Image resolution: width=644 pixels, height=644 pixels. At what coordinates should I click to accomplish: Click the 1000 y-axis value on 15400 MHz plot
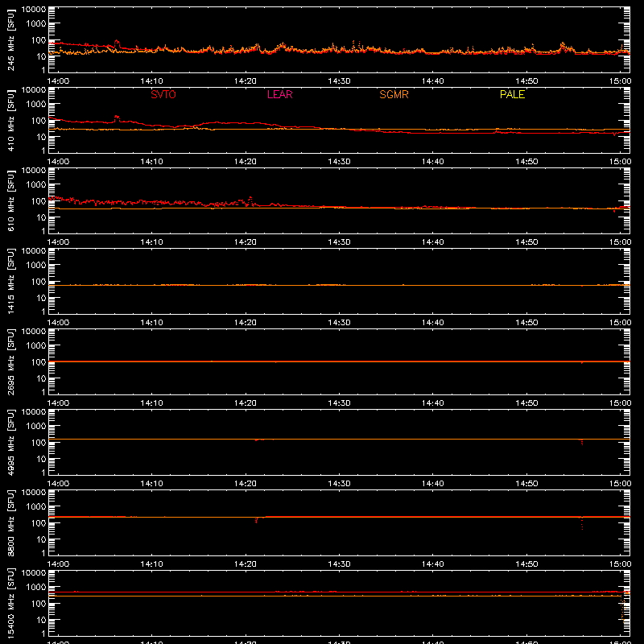coord(36,588)
